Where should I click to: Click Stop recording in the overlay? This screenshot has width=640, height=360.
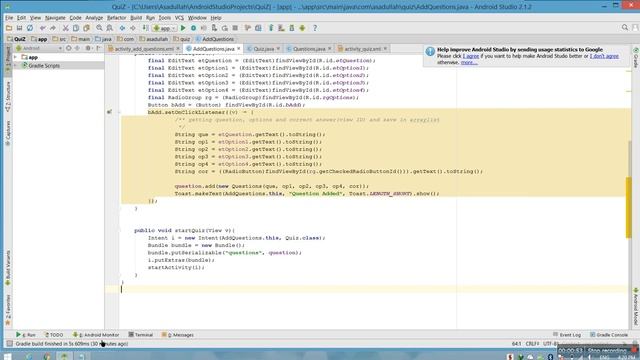[x=611, y=351]
